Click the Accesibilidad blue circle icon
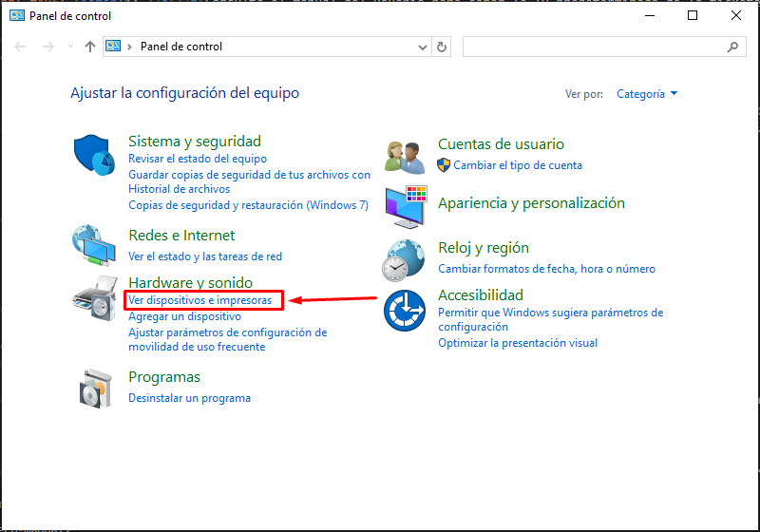Viewport: 760px width, 532px height. tap(405, 311)
